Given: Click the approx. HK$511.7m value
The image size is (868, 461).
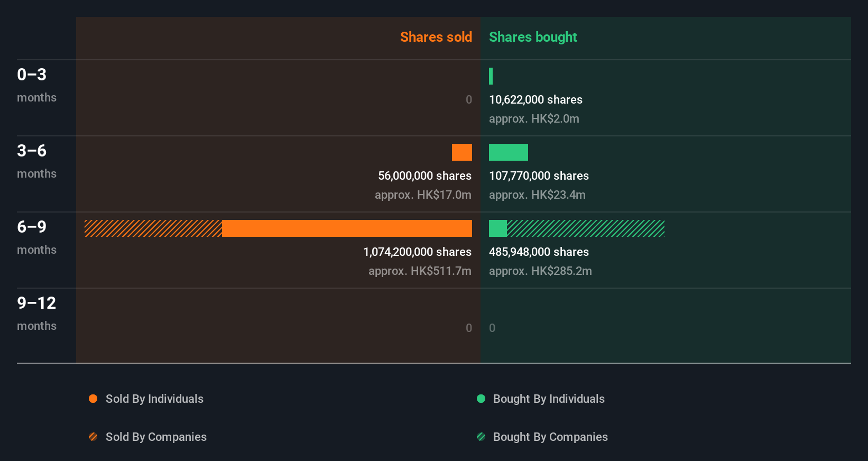Looking at the screenshot, I should [x=420, y=271].
